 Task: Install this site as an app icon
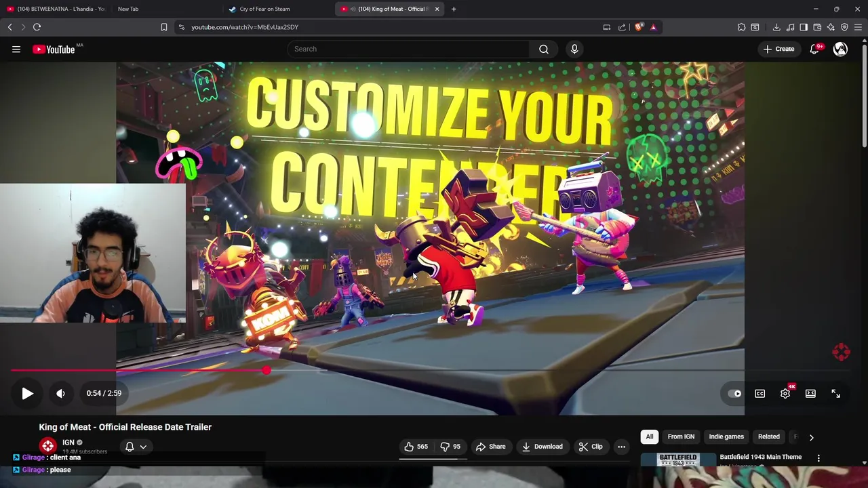tap(607, 27)
